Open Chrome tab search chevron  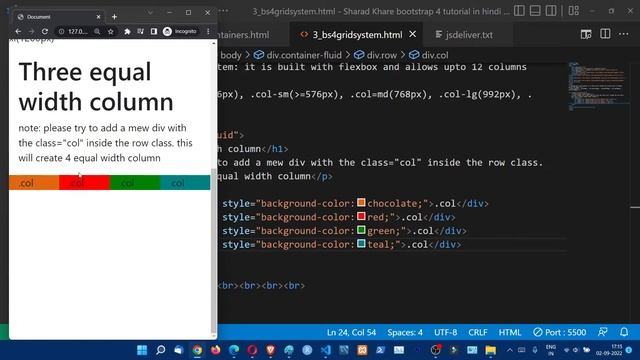tap(150, 13)
